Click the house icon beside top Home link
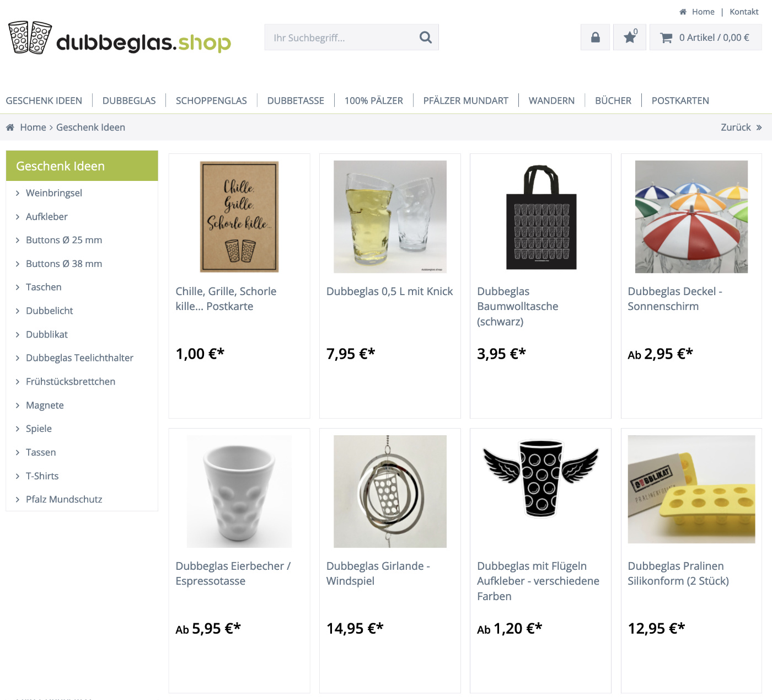This screenshot has height=700, width=772. (x=683, y=12)
